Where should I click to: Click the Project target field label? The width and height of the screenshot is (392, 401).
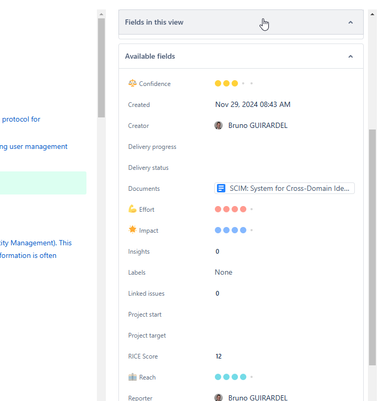[147, 335]
